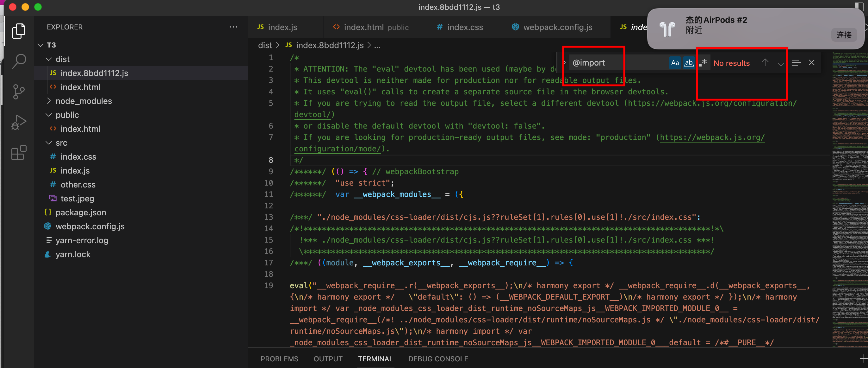Image resolution: width=868 pixels, height=368 pixels.
Task: Toggle Match Whole Word in find widget
Action: (688, 63)
